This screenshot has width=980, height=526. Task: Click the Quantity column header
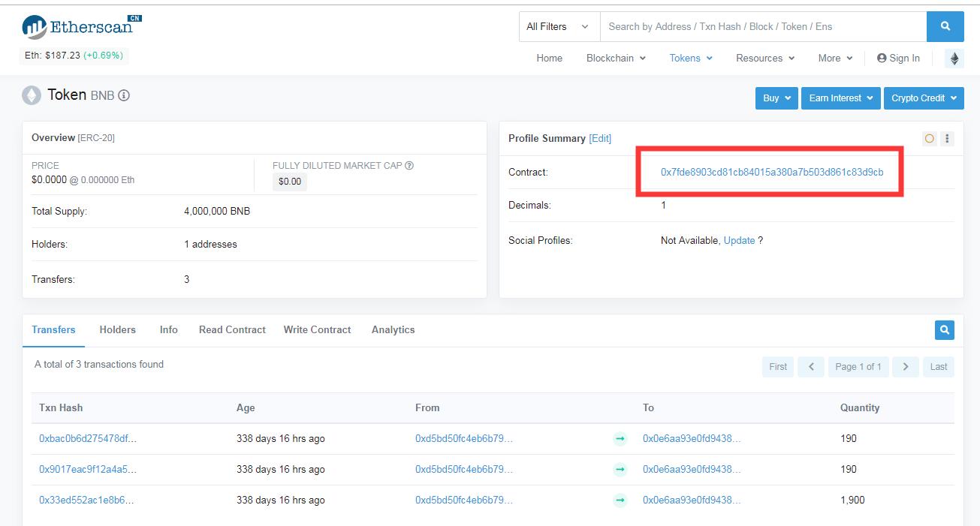click(860, 407)
